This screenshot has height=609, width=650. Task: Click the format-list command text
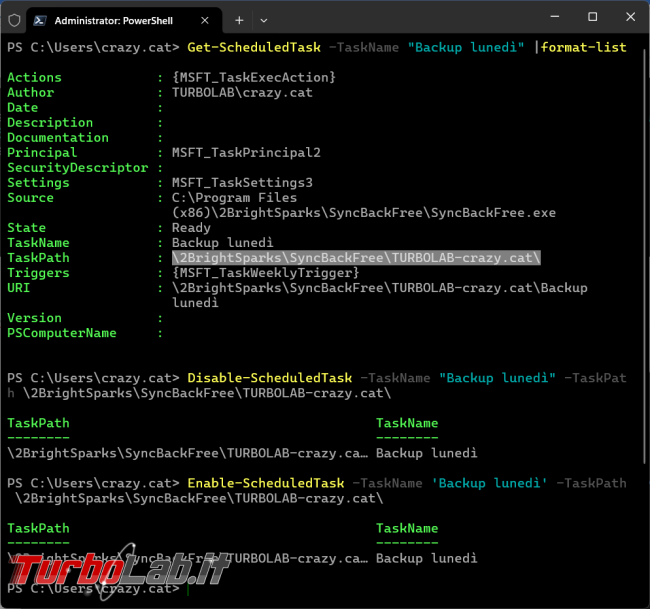click(x=583, y=47)
